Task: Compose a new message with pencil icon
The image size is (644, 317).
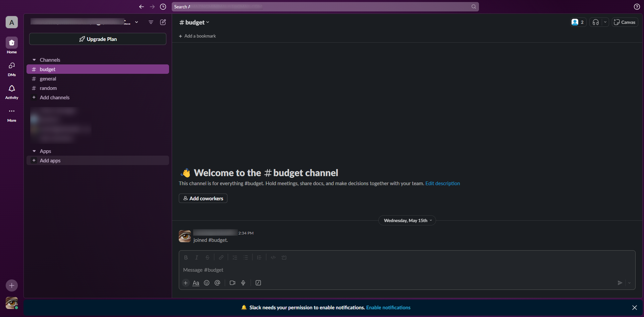Action: (163, 22)
